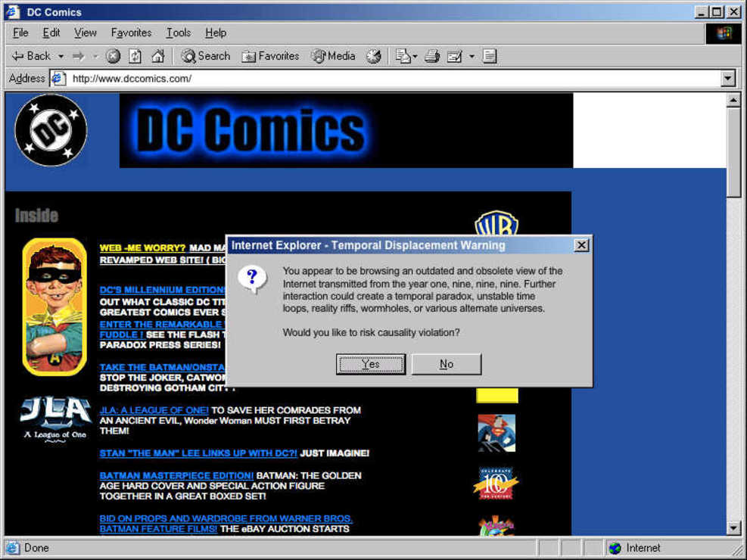
Task: Click the Superman thumbnail image
Action: point(496,433)
